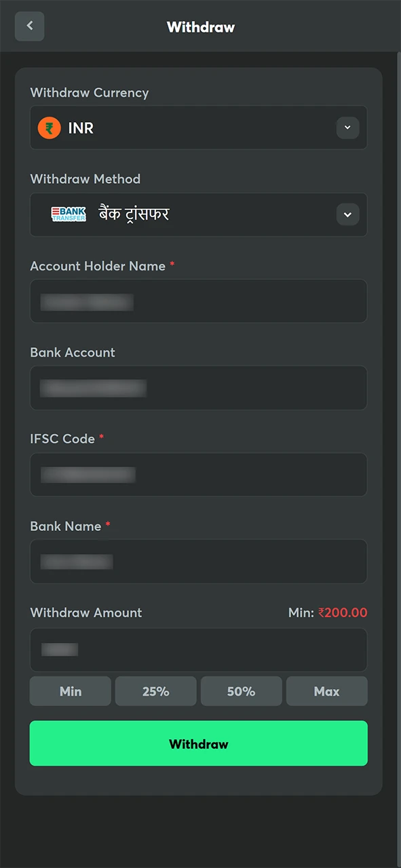
Task: Select the बैंक ट्रांसफर withdraw method
Action: coord(199,214)
